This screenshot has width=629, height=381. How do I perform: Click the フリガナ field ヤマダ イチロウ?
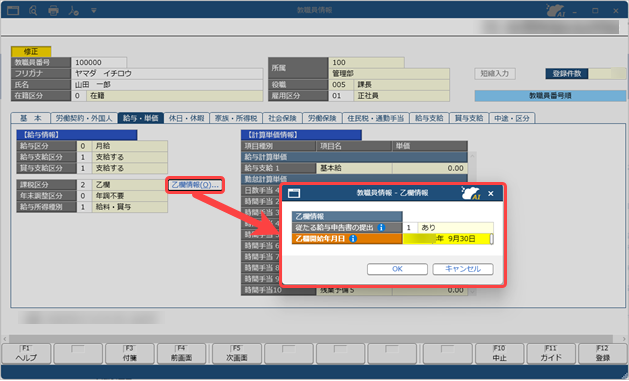pos(167,74)
